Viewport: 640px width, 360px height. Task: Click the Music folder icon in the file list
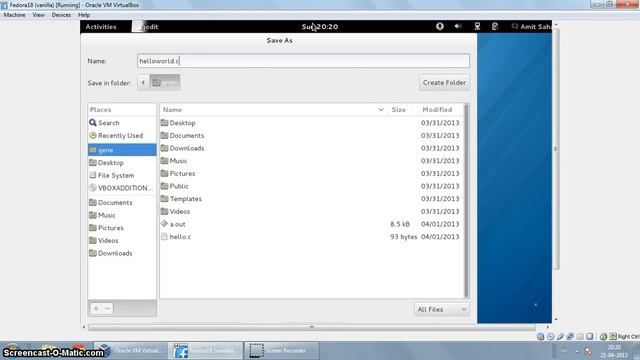[164, 161]
